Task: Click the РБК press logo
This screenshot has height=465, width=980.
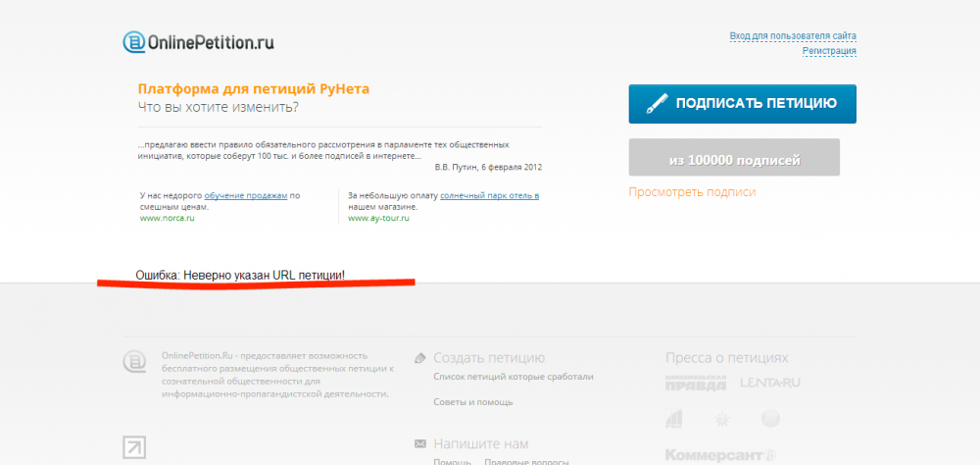Action: click(x=674, y=419)
